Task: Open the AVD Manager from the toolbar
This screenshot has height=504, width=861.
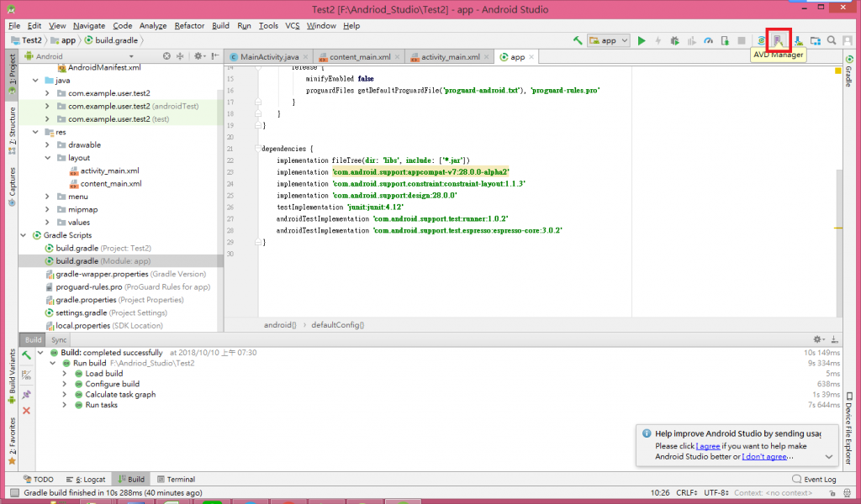Action: pos(779,39)
